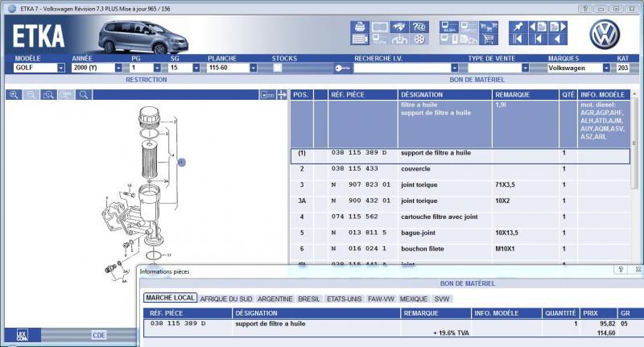Image resolution: width=644 pixels, height=347 pixels.
Task: Select the Bresil tab
Action: coord(309,299)
